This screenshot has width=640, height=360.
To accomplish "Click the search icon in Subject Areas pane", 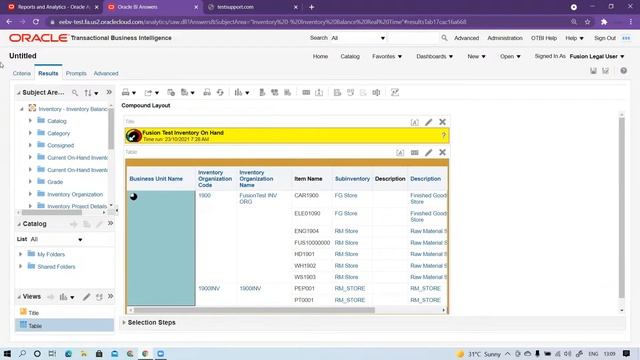I will [75, 93].
